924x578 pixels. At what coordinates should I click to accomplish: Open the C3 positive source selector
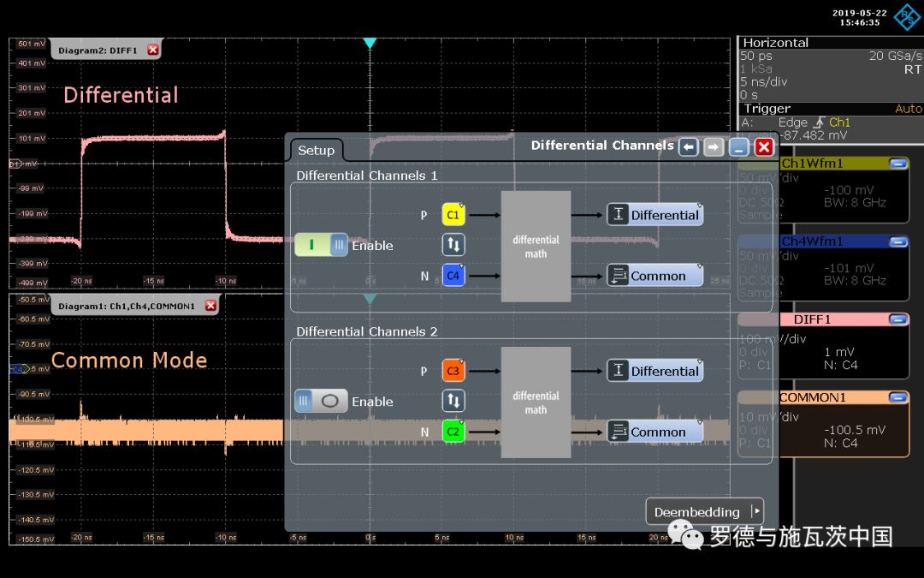453,371
